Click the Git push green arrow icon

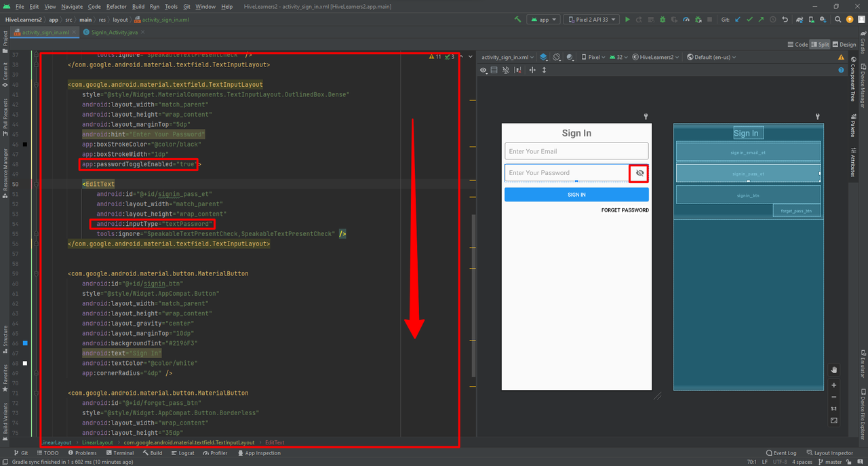761,20
